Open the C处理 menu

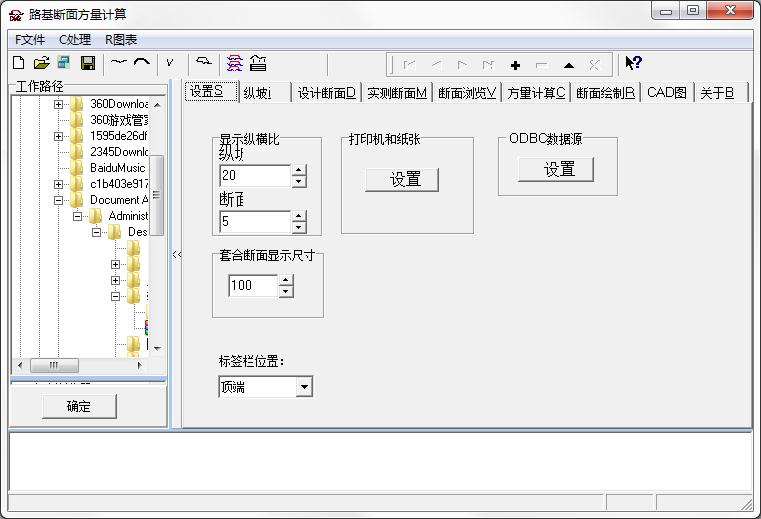pyautogui.click(x=75, y=40)
